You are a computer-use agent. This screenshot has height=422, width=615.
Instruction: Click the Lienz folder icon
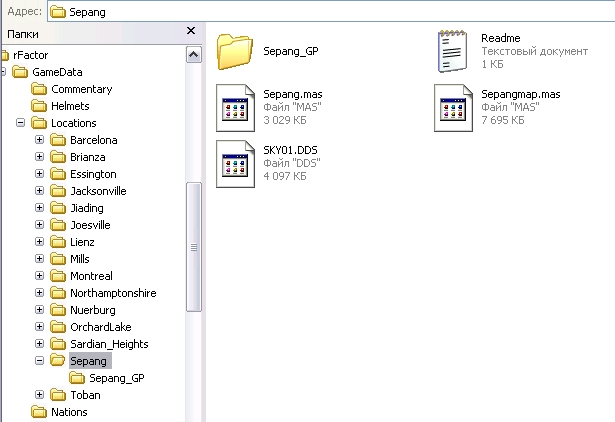pyautogui.click(x=58, y=242)
